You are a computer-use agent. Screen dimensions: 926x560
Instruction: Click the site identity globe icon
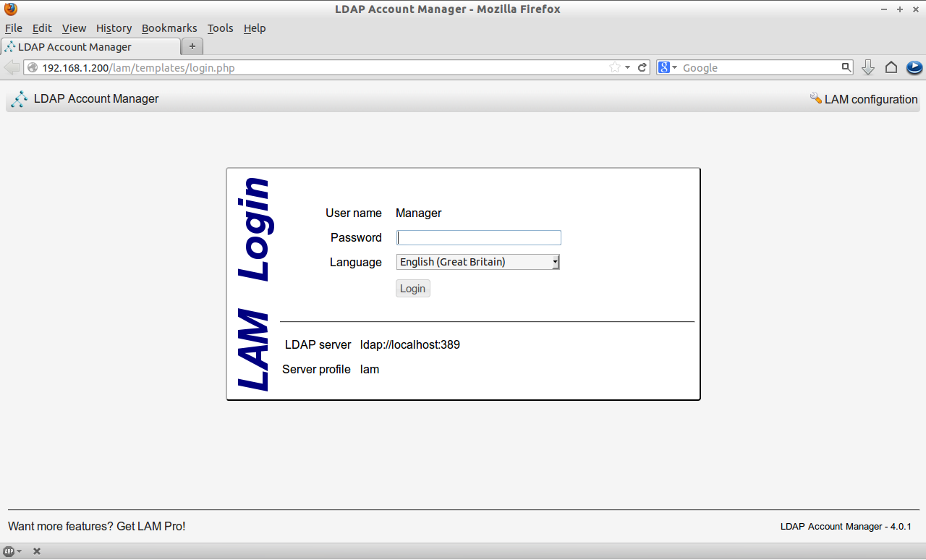tap(33, 67)
